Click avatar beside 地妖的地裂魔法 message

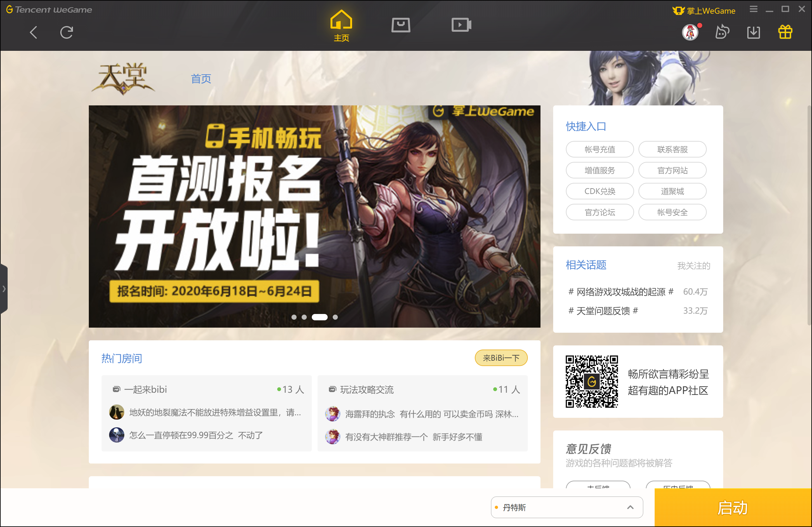[116, 412]
